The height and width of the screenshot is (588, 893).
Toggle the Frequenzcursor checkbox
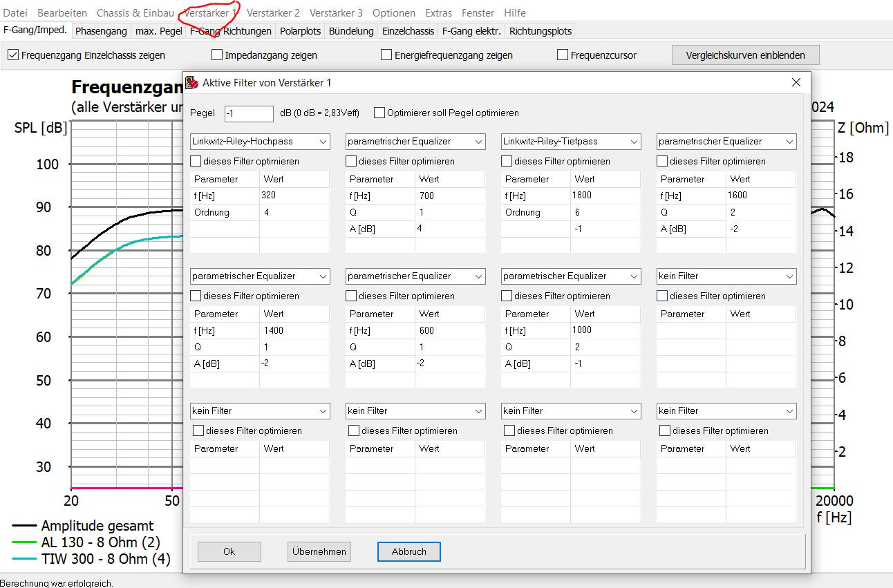pyautogui.click(x=563, y=55)
